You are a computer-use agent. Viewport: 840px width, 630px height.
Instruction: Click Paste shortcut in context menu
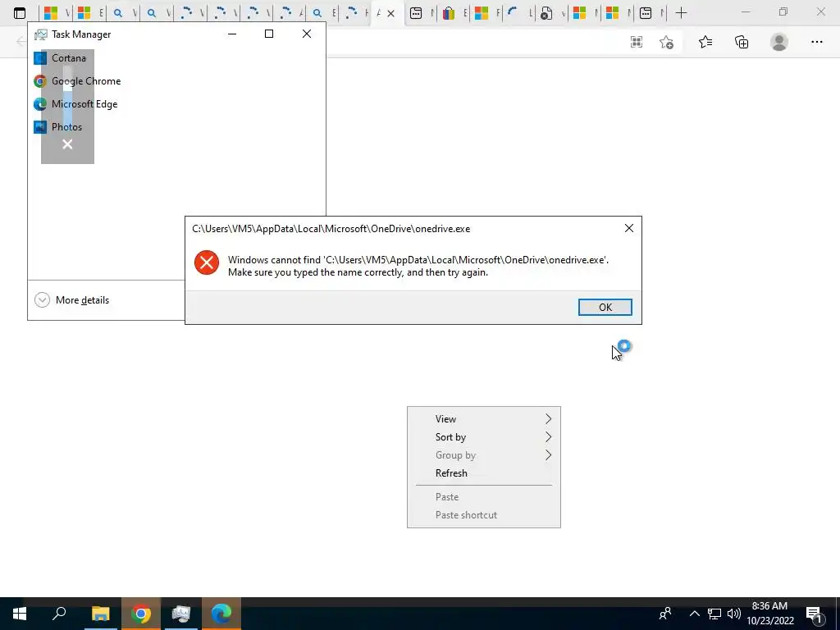(x=484, y=515)
